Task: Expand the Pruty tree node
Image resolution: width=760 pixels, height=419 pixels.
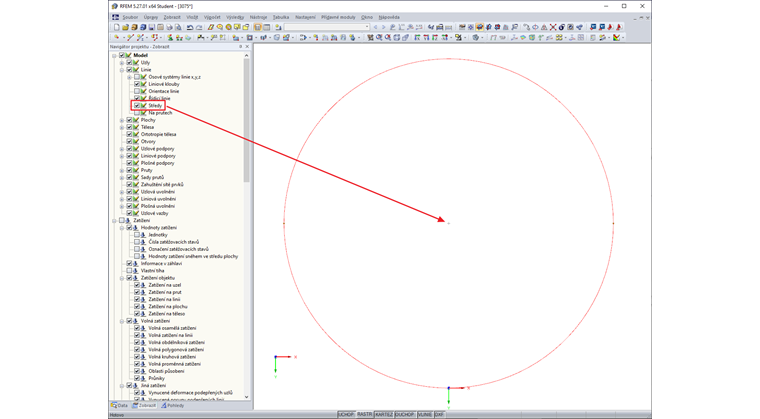Action: (x=122, y=170)
